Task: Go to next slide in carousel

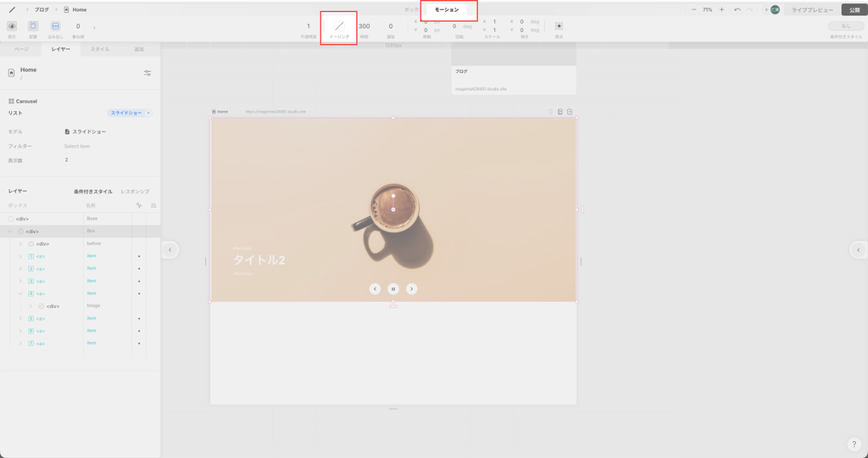Action: [411, 288]
